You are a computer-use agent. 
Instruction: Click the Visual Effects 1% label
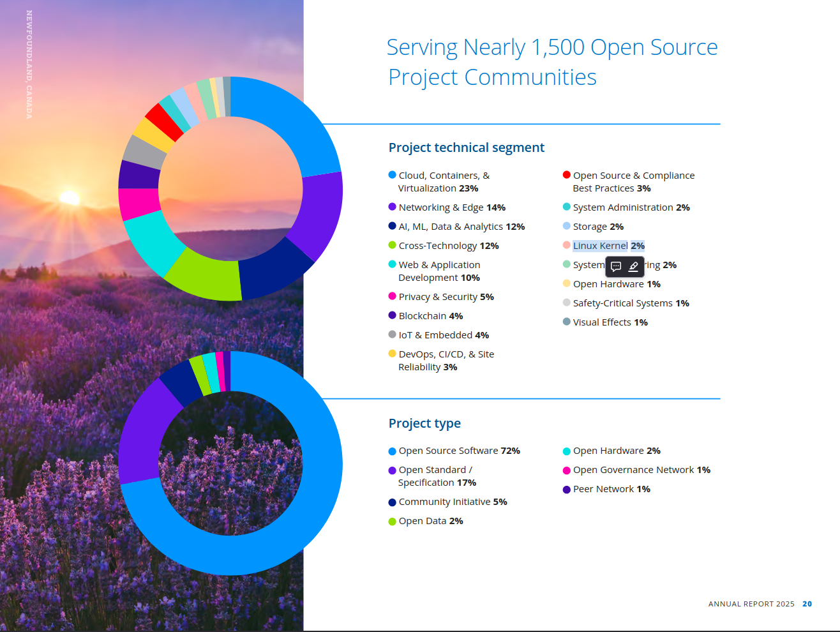[x=610, y=322]
